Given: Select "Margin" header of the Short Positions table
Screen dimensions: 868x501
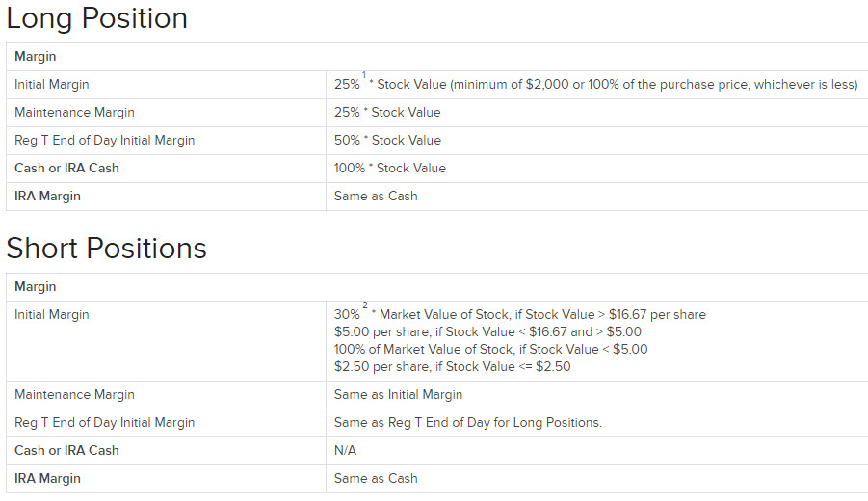Looking at the screenshot, I should 36,287.
